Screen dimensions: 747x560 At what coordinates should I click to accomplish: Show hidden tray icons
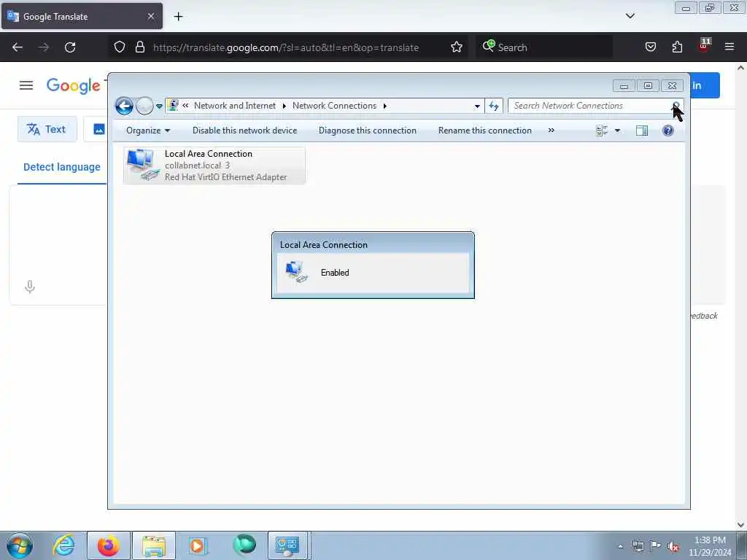pyautogui.click(x=620, y=547)
